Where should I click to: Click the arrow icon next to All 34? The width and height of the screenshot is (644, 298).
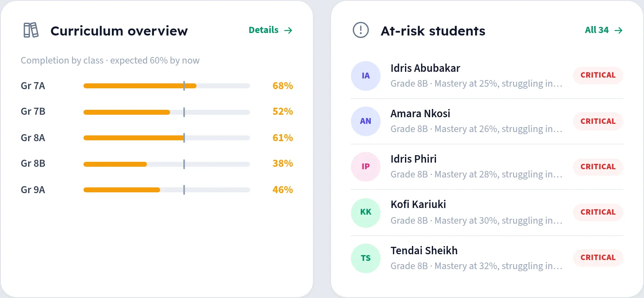click(618, 30)
